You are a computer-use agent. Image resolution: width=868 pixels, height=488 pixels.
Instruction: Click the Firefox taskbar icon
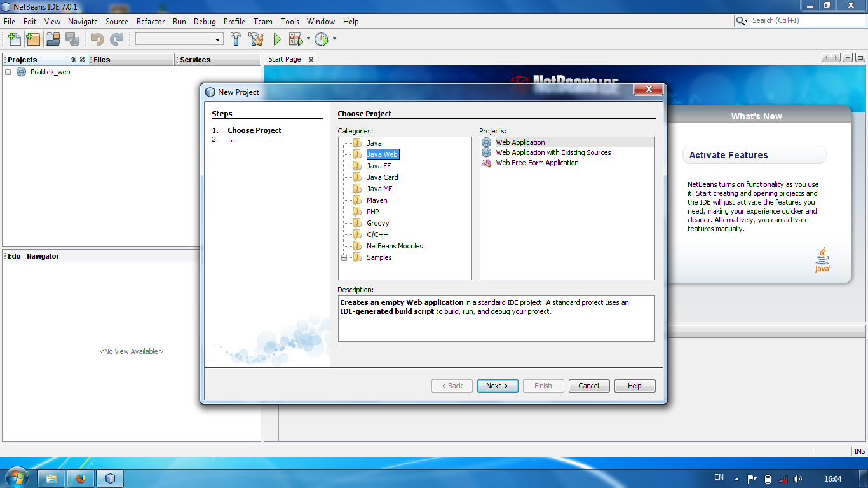pos(81,478)
